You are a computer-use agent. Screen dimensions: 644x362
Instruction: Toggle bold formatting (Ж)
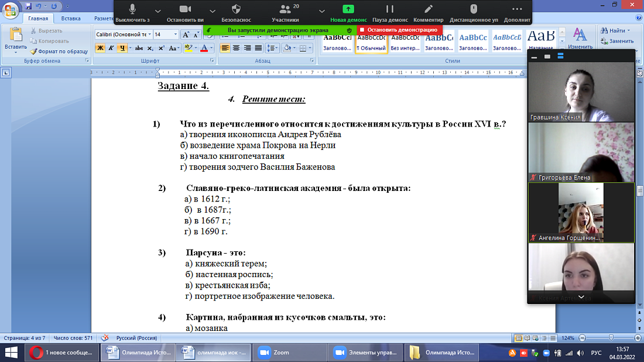pyautogui.click(x=100, y=48)
